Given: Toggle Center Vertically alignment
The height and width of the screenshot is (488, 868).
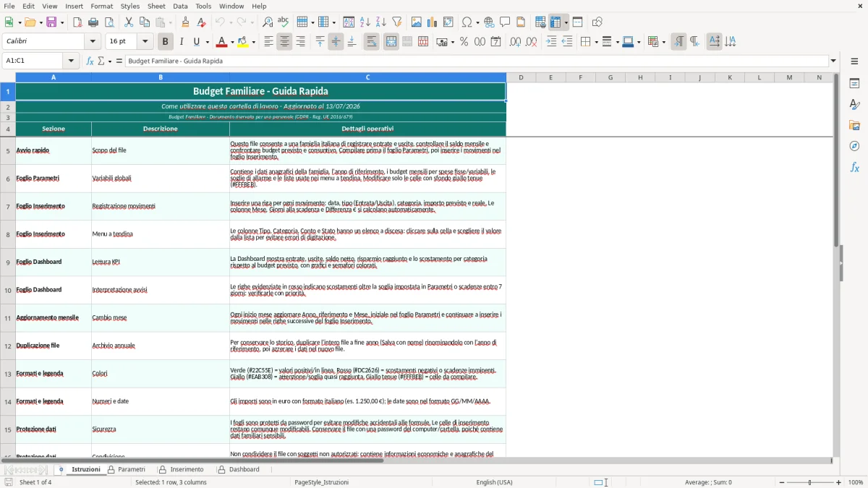Looking at the screenshot, I should [336, 42].
